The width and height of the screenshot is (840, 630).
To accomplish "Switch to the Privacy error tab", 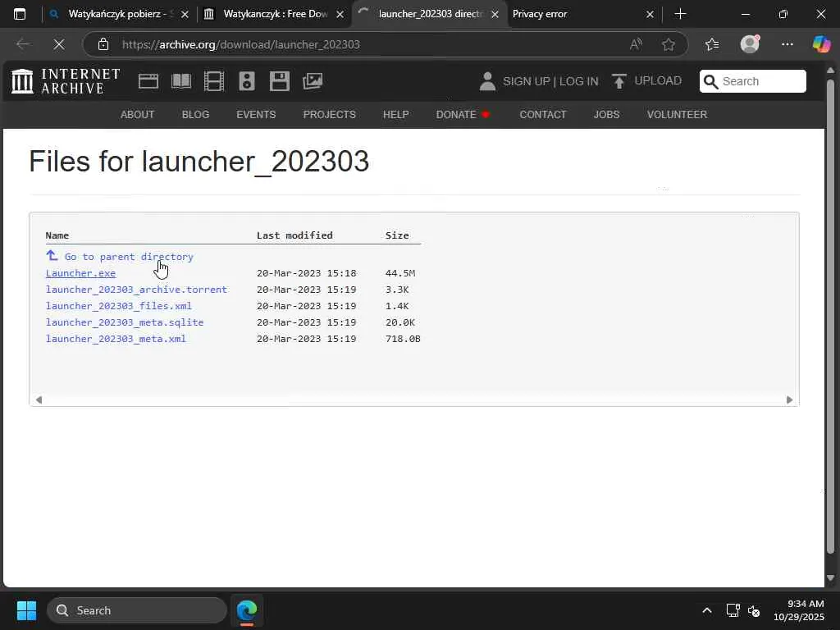I will (577, 14).
